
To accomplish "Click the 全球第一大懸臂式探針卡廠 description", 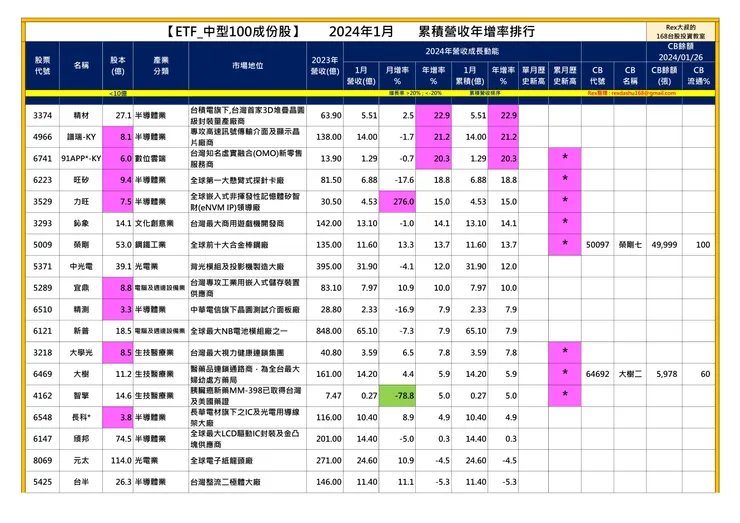I will [237, 180].
